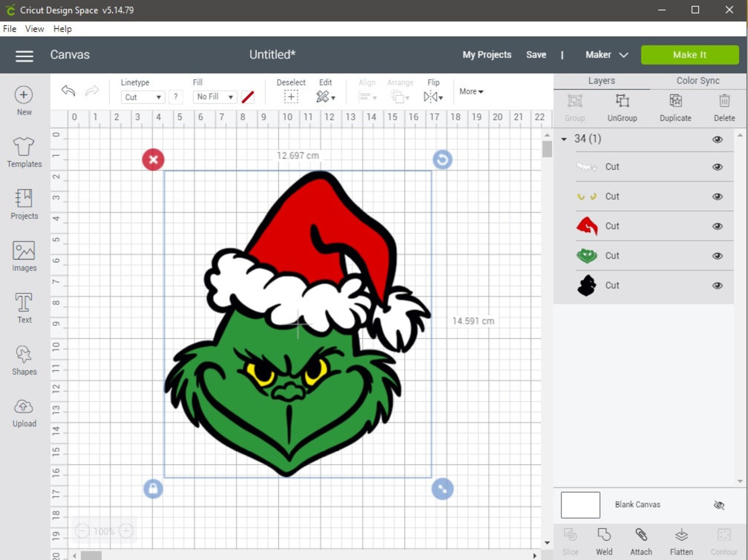Screen dimensions: 748x560
Task: Click the Blank Canvas color swatch
Action: click(580, 505)
